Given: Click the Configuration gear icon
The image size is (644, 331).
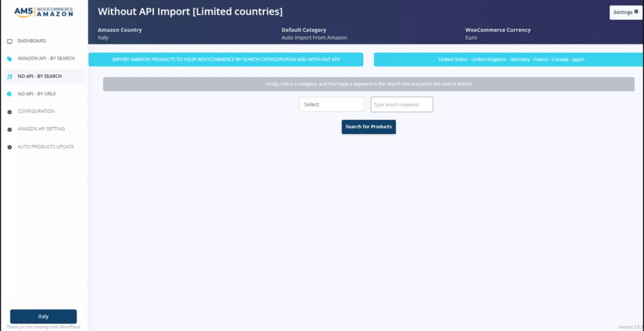Looking at the screenshot, I should coord(10,111).
